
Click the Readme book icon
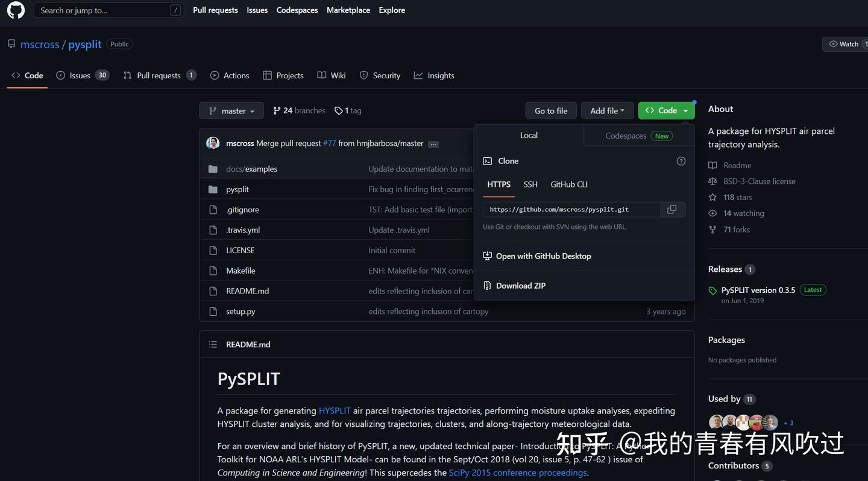pyautogui.click(x=712, y=165)
